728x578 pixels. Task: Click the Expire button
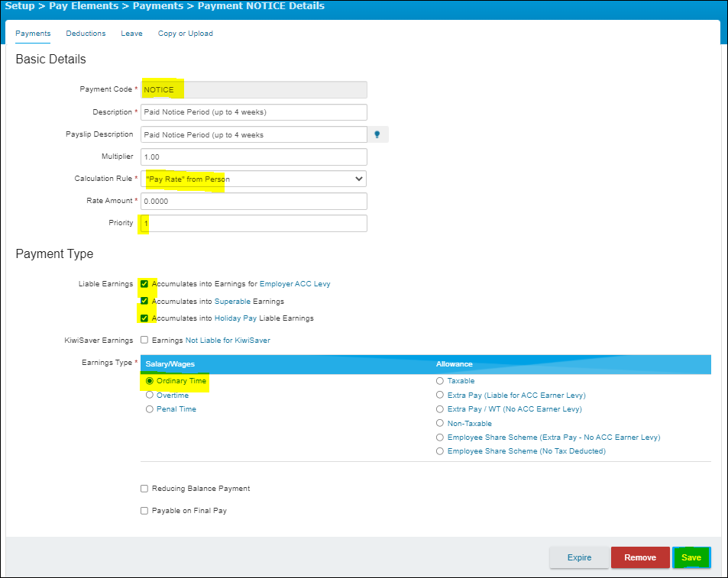(579, 557)
